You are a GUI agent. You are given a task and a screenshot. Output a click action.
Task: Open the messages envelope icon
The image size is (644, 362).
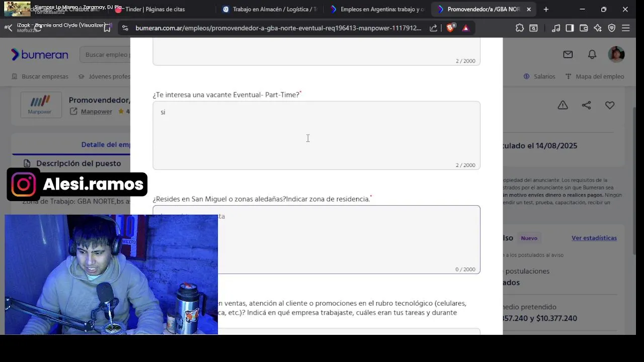[x=568, y=54]
